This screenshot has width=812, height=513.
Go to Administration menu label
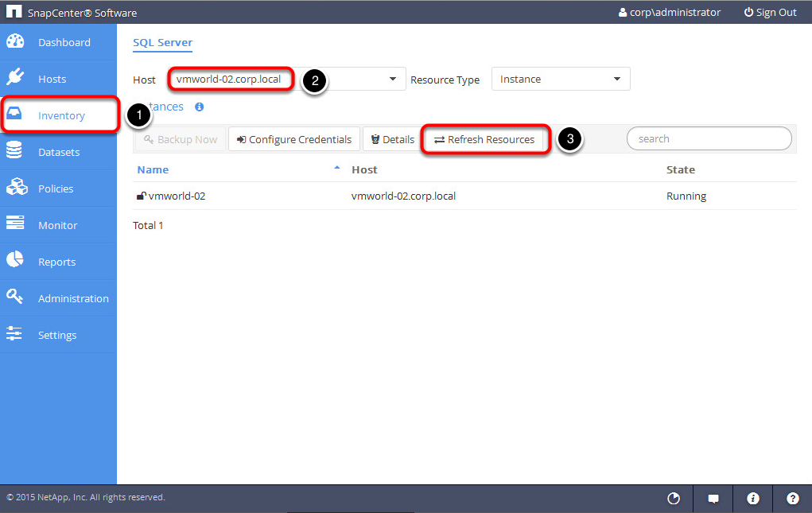pyautogui.click(x=73, y=299)
